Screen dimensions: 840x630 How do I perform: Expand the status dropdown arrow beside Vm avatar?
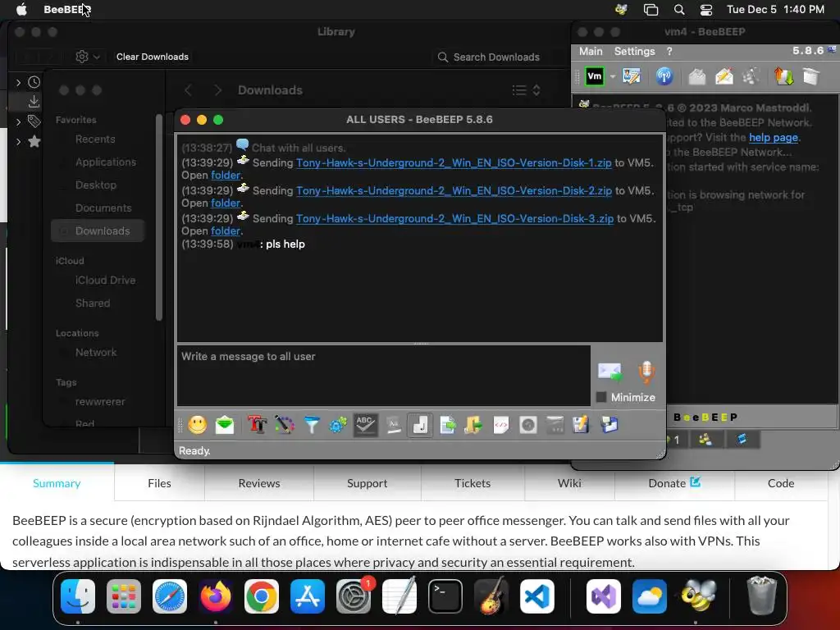[x=612, y=76]
